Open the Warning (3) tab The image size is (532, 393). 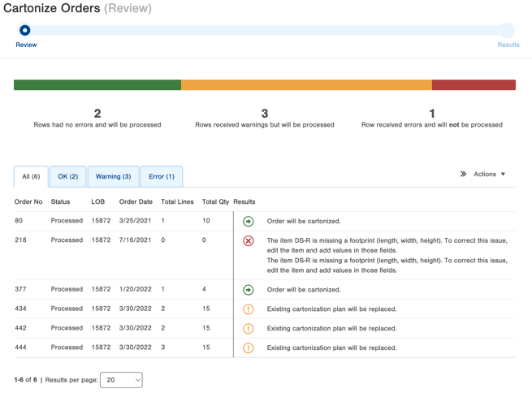point(113,176)
